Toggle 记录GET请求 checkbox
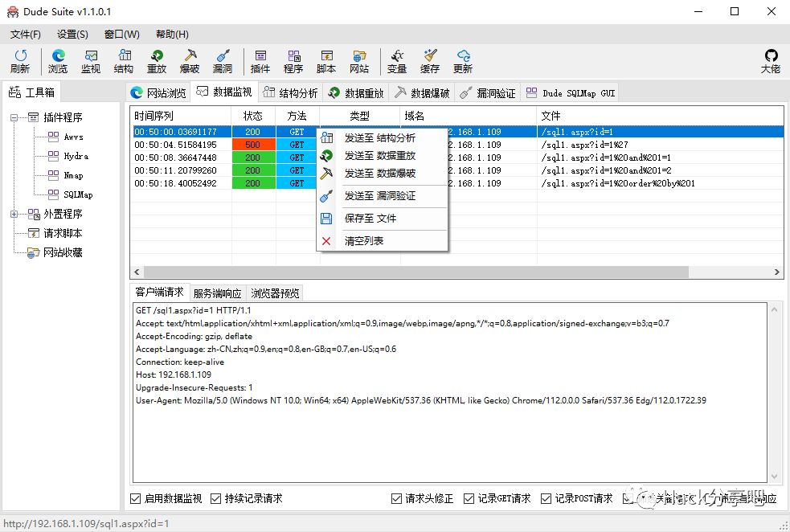790x532 pixels. pos(469,498)
